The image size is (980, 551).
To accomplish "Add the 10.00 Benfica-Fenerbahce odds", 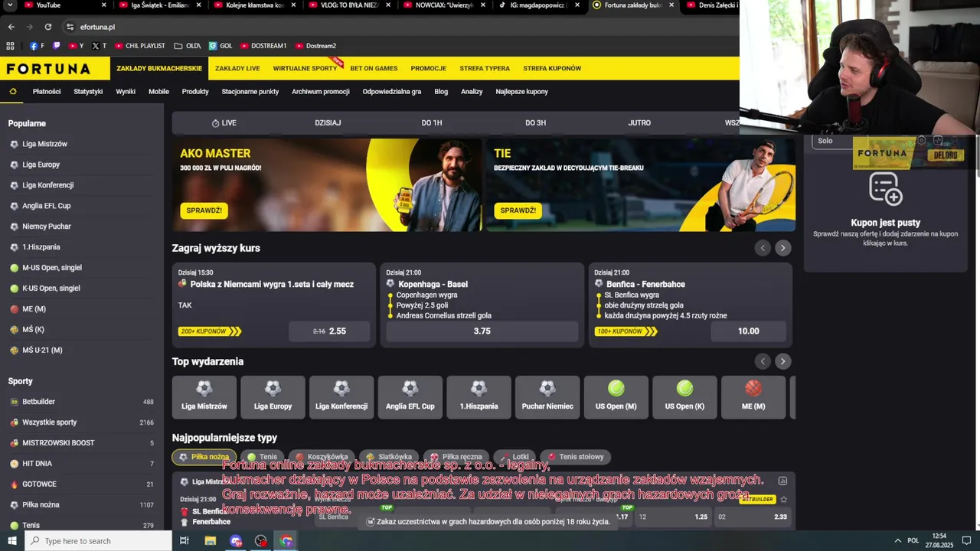I will pyautogui.click(x=748, y=331).
